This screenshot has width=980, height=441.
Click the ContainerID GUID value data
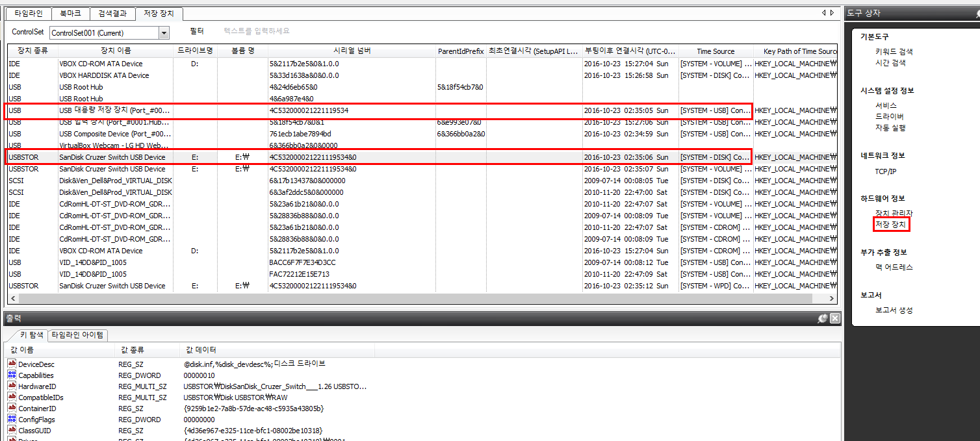pos(253,409)
